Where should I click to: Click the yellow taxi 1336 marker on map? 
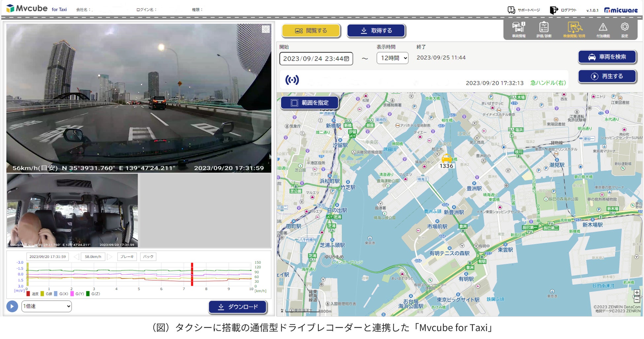pos(447,158)
